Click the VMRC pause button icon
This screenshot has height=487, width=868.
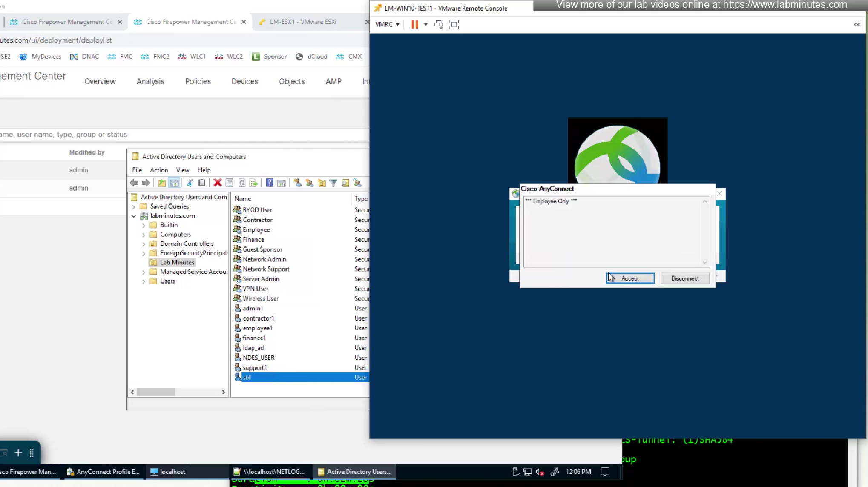pos(414,25)
